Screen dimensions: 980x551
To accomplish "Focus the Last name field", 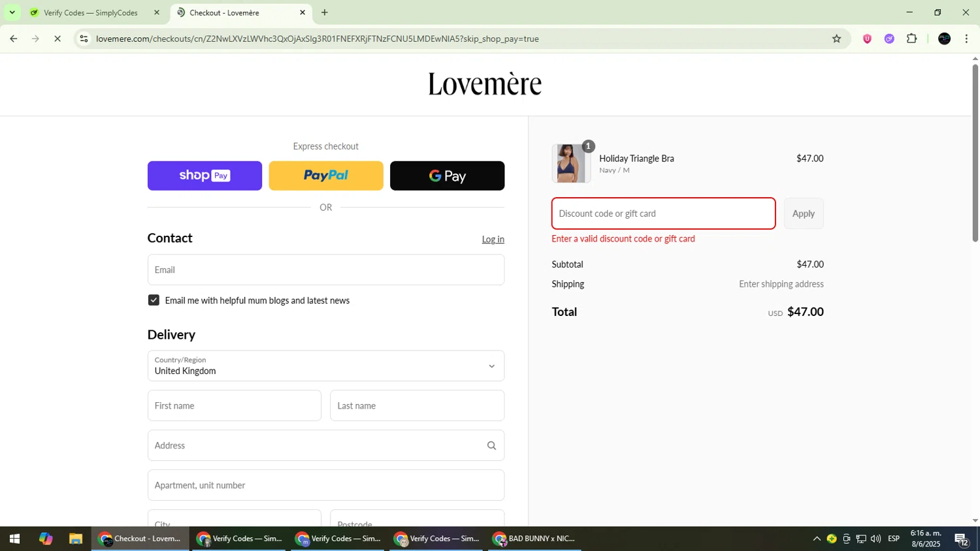I will coord(417,405).
